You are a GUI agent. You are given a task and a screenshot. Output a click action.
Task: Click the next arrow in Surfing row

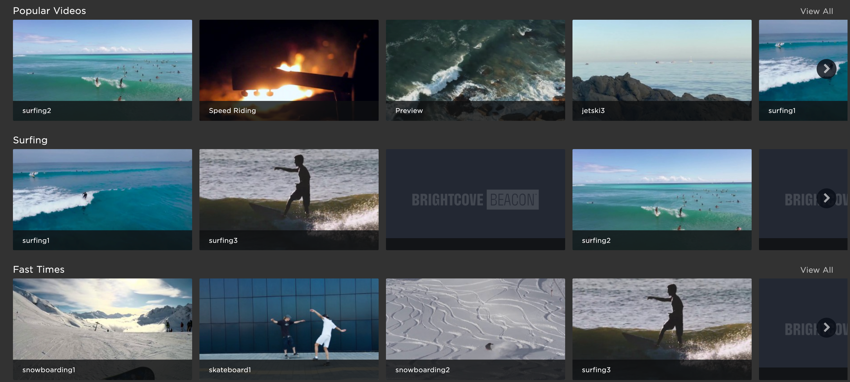click(x=826, y=198)
